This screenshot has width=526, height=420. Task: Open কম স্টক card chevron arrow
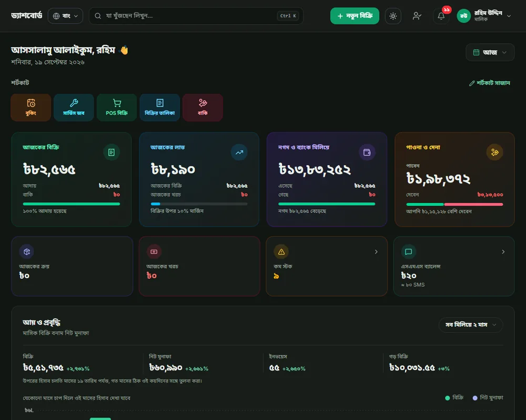(376, 252)
